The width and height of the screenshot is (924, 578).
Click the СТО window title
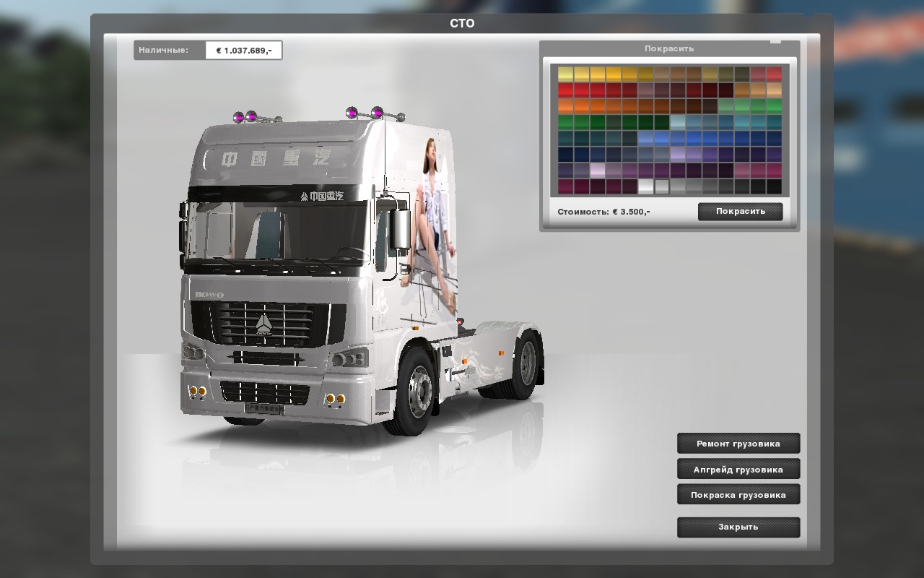pos(462,23)
